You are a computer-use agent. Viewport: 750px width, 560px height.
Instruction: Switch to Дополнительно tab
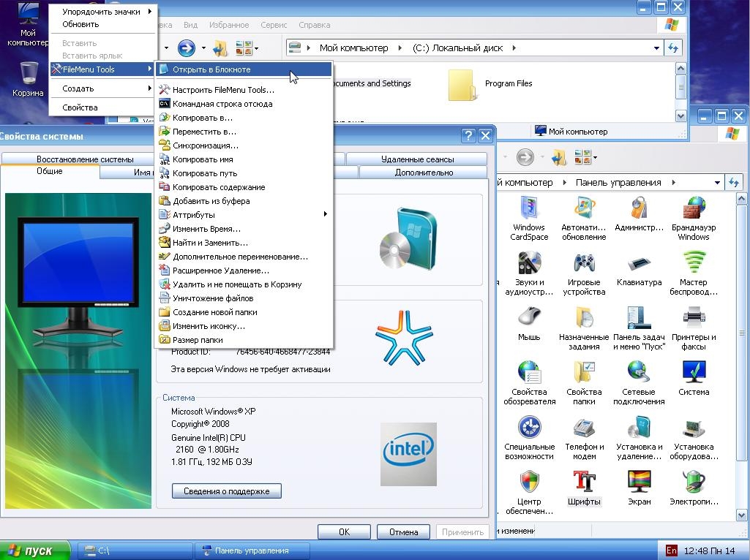424,173
